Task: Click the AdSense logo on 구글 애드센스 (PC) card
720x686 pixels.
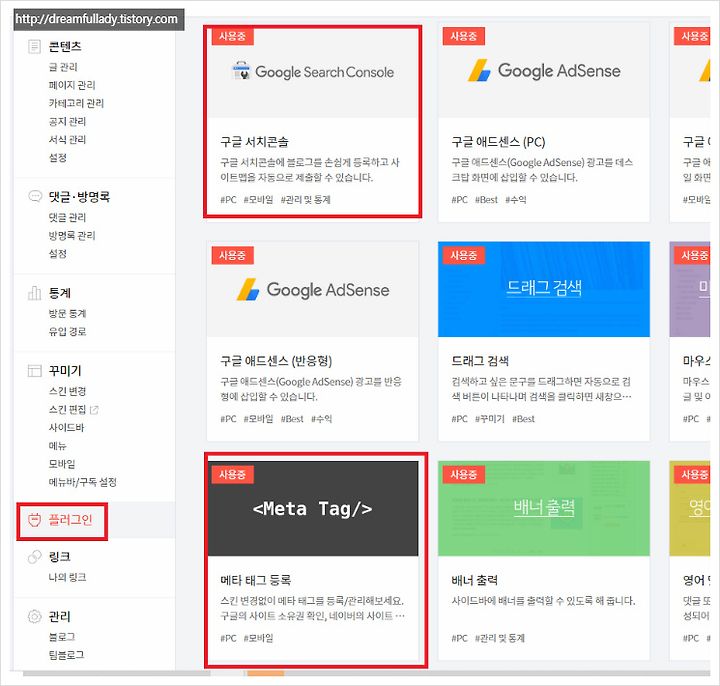Action: pos(479,71)
